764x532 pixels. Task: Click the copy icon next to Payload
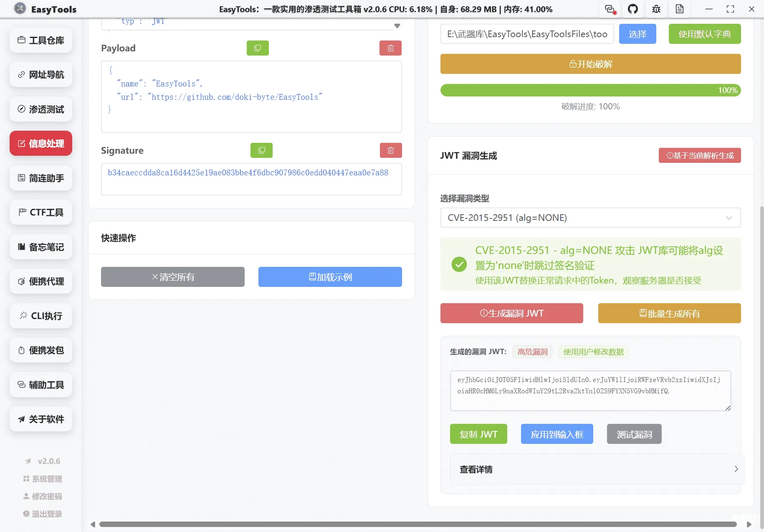[258, 48]
